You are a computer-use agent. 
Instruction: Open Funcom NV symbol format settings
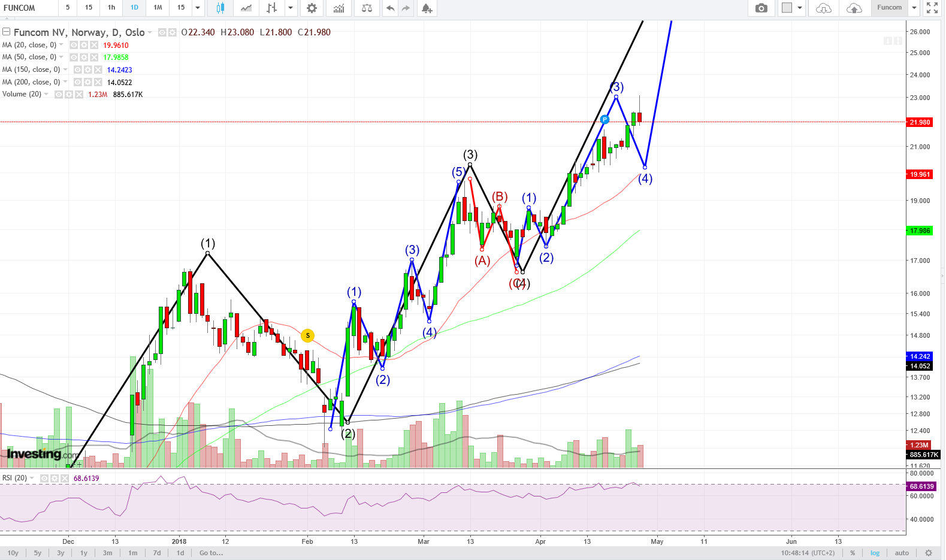tap(172, 32)
